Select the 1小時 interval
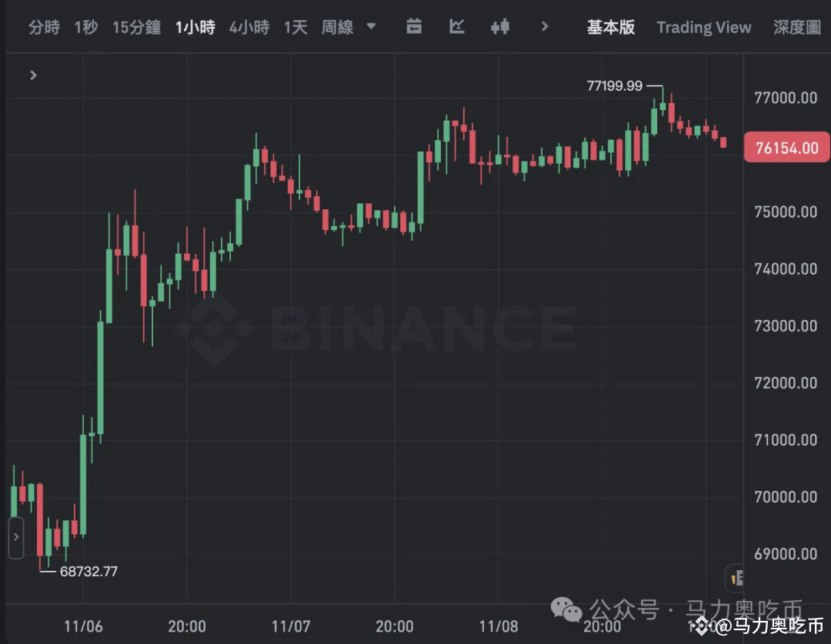This screenshot has width=831, height=644. click(195, 28)
